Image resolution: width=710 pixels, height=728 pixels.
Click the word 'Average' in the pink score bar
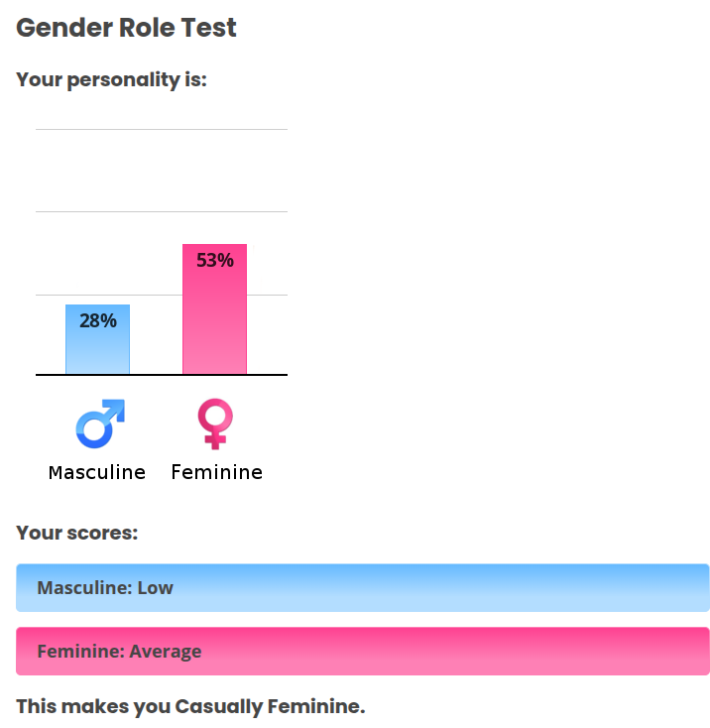166,652
